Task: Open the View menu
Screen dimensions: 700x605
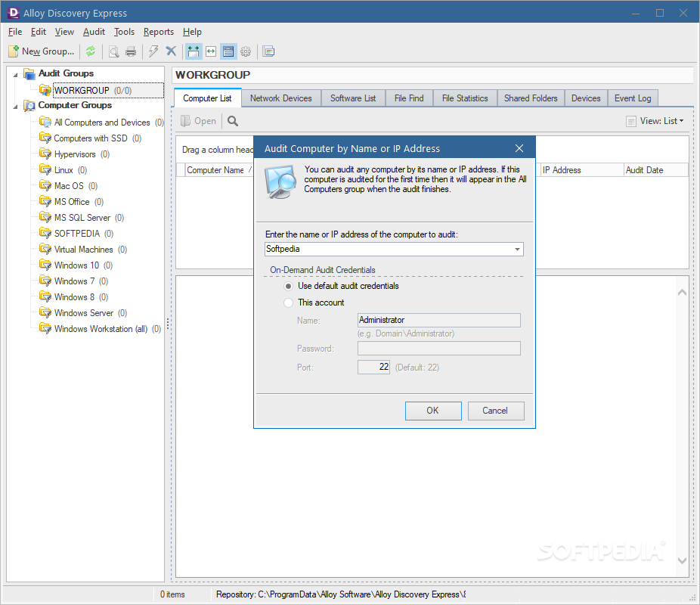Action: point(64,32)
